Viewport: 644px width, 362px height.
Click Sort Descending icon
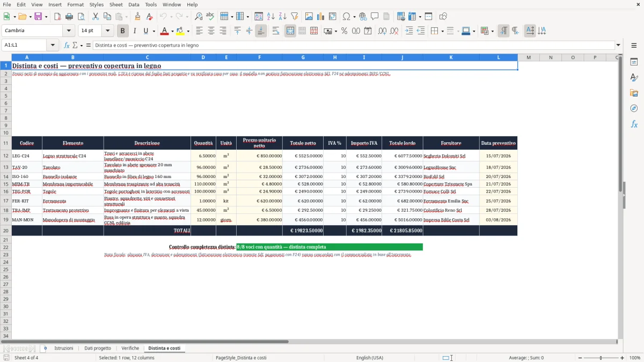(x=283, y=17)
